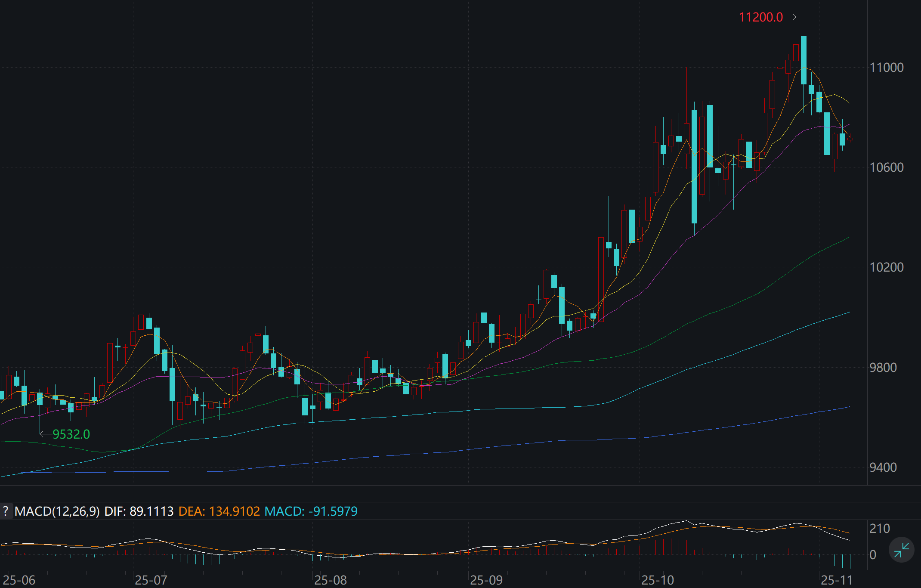Open MACD(12,26,9) indicator settings label
This screenshot has height=588, width=921.
57,511
